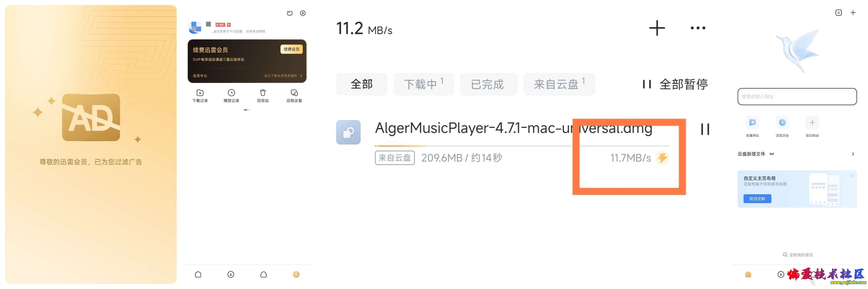Click the 搜索或输入网址 search field
Screen dimensions: 868x289
(797, 97)
